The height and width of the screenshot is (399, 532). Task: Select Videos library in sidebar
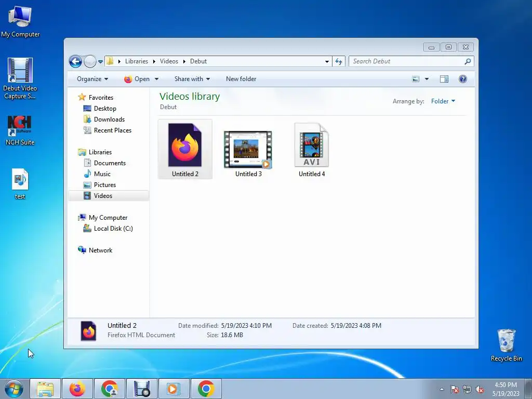coord(109,196)
